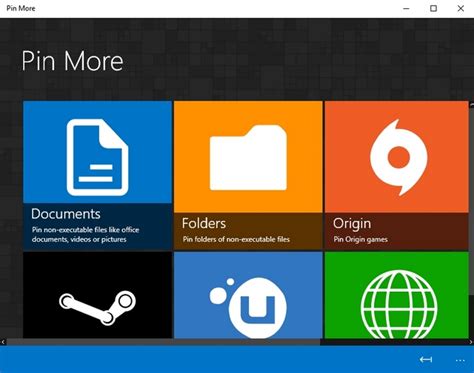Maximize the Pin More window

[x=433, y=8]
